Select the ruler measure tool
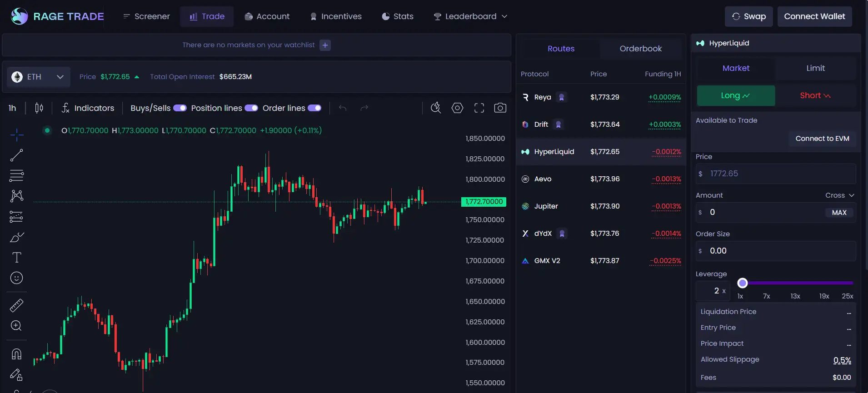The width and height of the screenshot is (868, 393). (x=16, y=305)
